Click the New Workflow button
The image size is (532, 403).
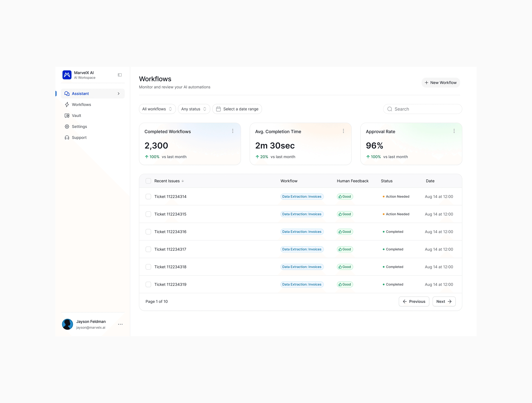click(x=441, y=83)
